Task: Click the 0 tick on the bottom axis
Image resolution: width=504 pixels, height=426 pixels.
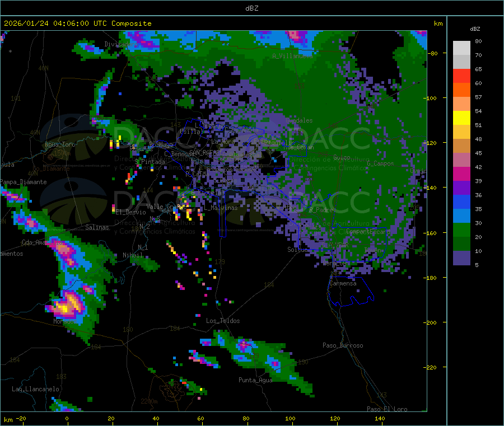Action: [67, 418]
